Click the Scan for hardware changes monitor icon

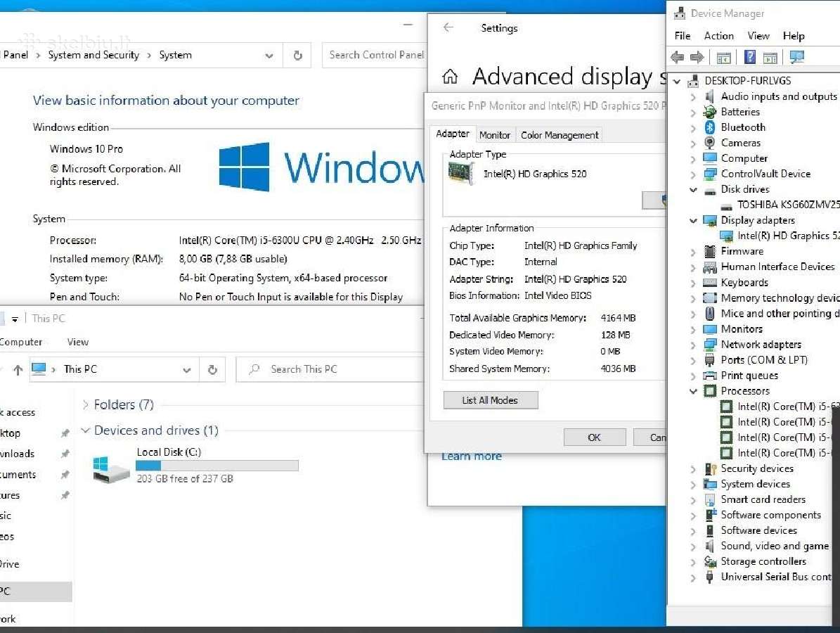click(796, 57)
